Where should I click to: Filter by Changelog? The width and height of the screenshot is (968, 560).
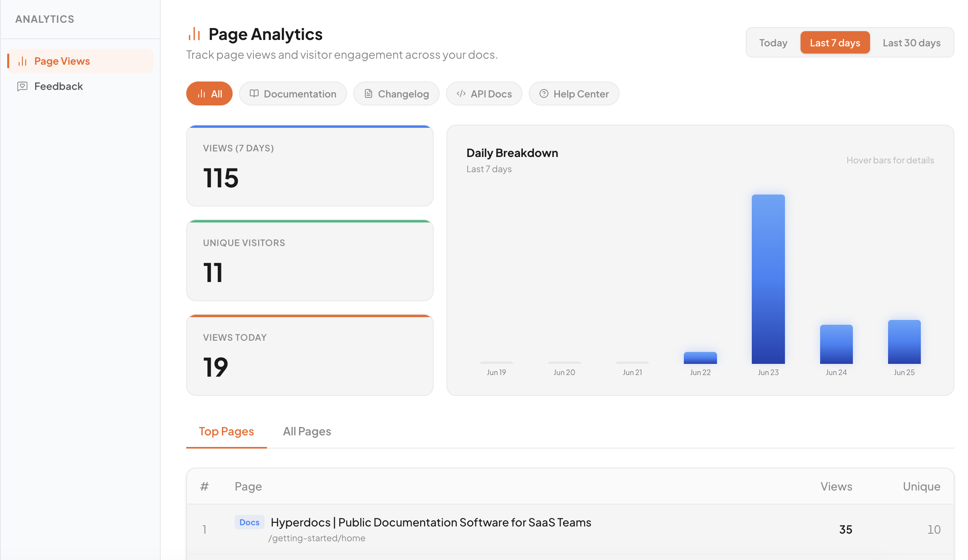(396, 94)
